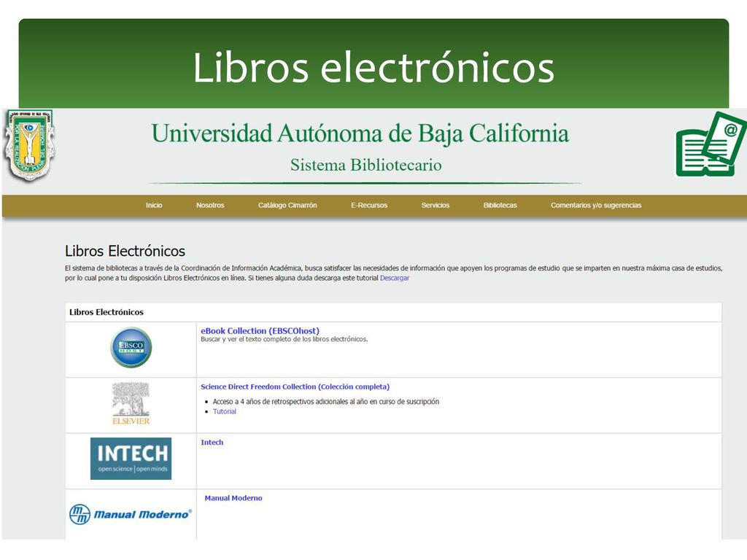Click the Libros Electrónicos page heading
Screen dimensions: 747x560
tap(125, 251)
